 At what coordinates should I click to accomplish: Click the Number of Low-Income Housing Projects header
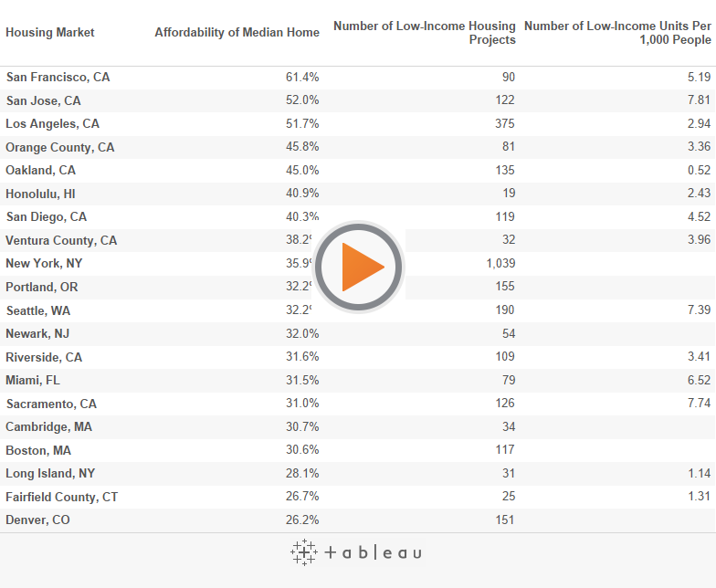424,33
